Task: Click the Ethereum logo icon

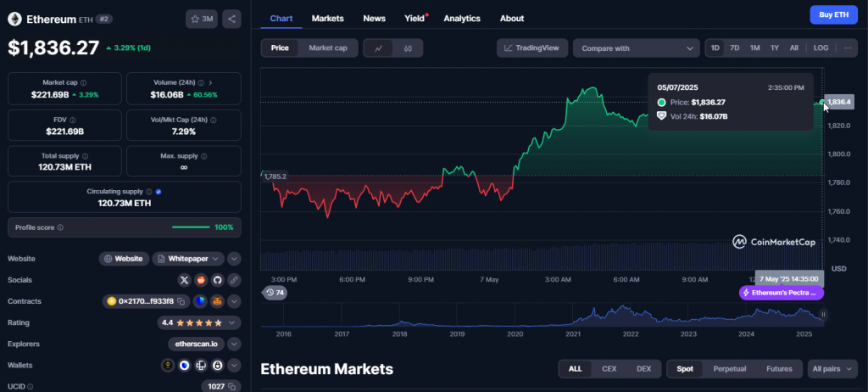Action: [14, 20]
